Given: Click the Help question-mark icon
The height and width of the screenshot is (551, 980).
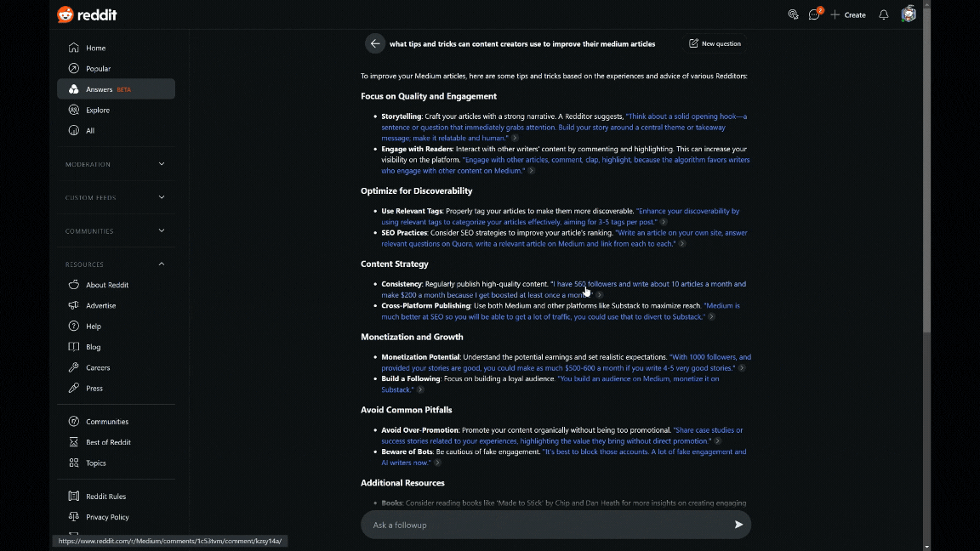Looking at the screenshot, I should pos(74,327).
